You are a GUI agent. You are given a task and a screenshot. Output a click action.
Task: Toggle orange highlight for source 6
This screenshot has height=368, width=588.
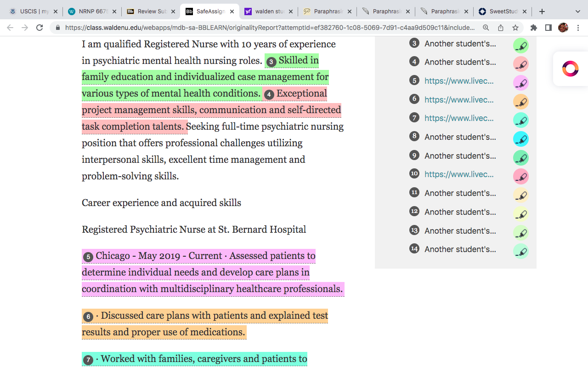point(521,102)
